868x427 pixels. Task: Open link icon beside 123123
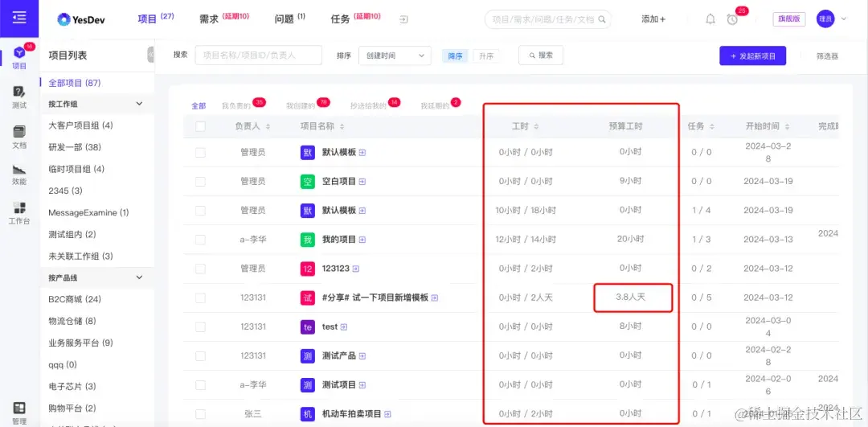pos(356,269)
